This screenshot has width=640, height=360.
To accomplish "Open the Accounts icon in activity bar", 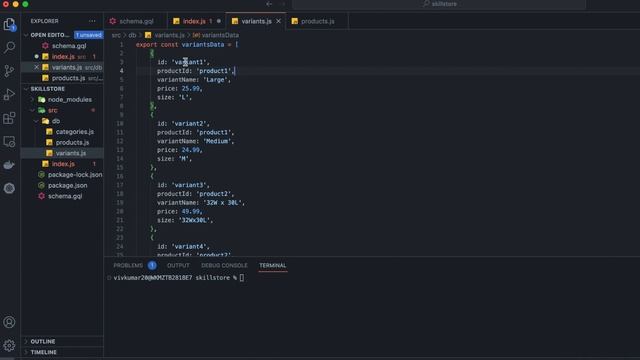I will [9, 322].
